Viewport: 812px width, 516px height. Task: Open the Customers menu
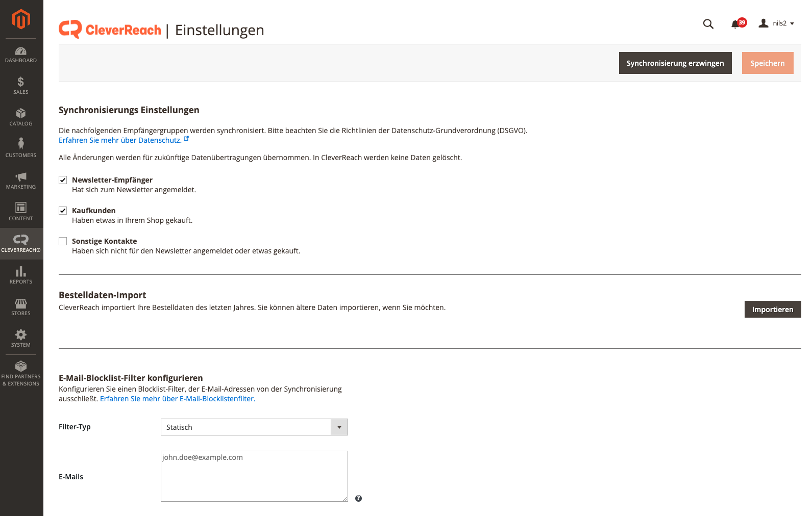[21, 149]
